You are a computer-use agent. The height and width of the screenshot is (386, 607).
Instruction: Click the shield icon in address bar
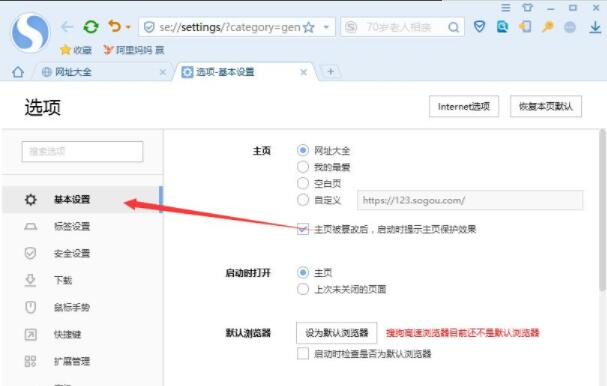pos(149,27)
